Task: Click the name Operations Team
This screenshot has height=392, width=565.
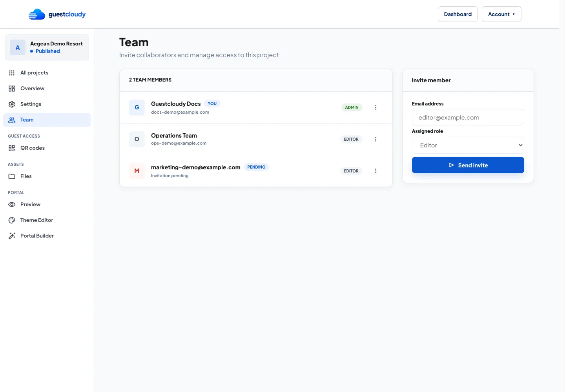Action: (174, 136)
